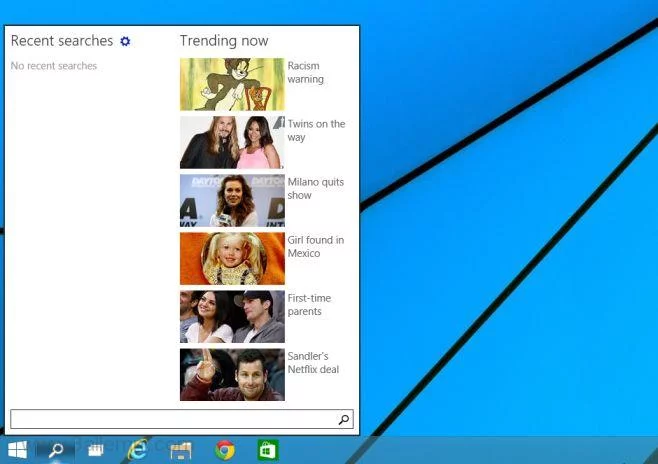
Task: Click the Search button in the taskbar
Action: click(x=56, y=450)
